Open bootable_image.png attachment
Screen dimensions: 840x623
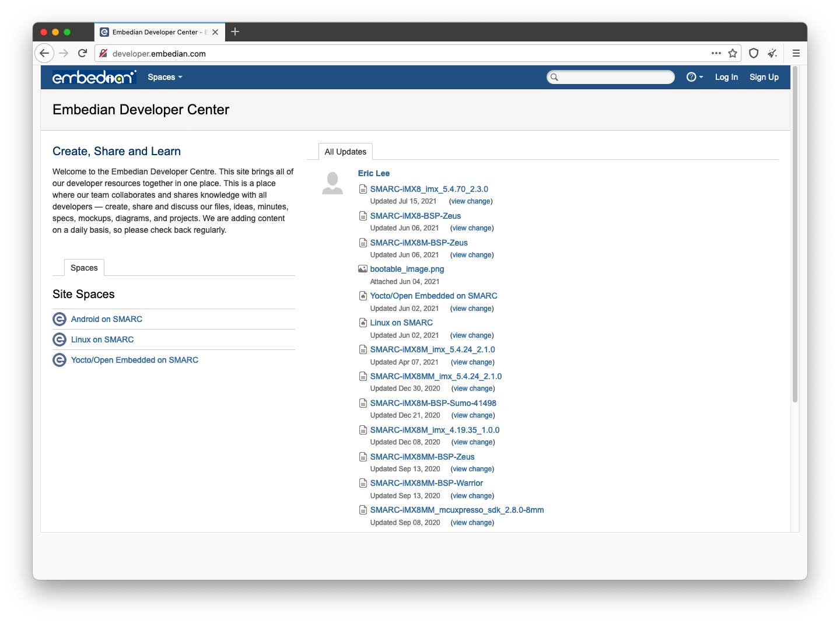pyautogui.click(x=407, y=269)
